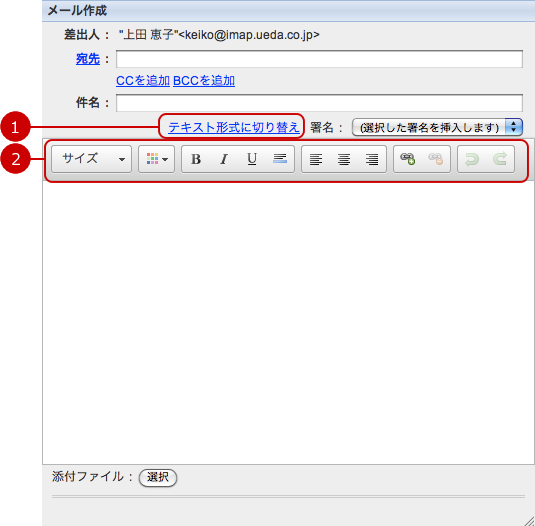Open the サイズ font size dropdown
Screen dimensions: 535x526
pyautogui.click(x=91, y=159)
